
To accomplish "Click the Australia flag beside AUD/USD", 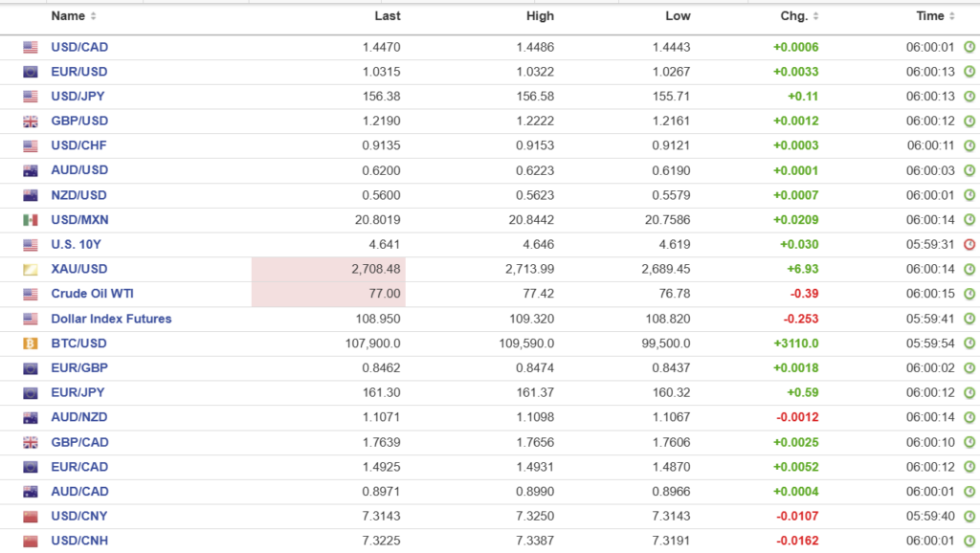I will click(31, 170).
